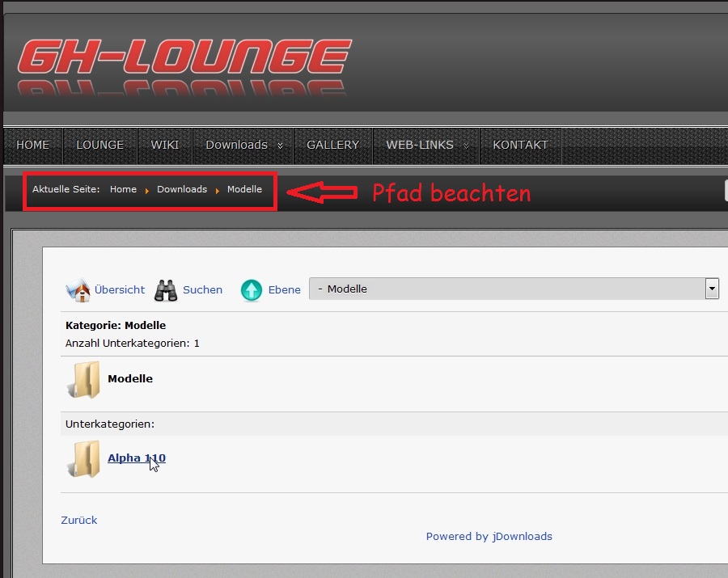Click the binoculars Suchen icon
Screen dimensions: 728x578
pyautogui.click(x=166, y=290)
